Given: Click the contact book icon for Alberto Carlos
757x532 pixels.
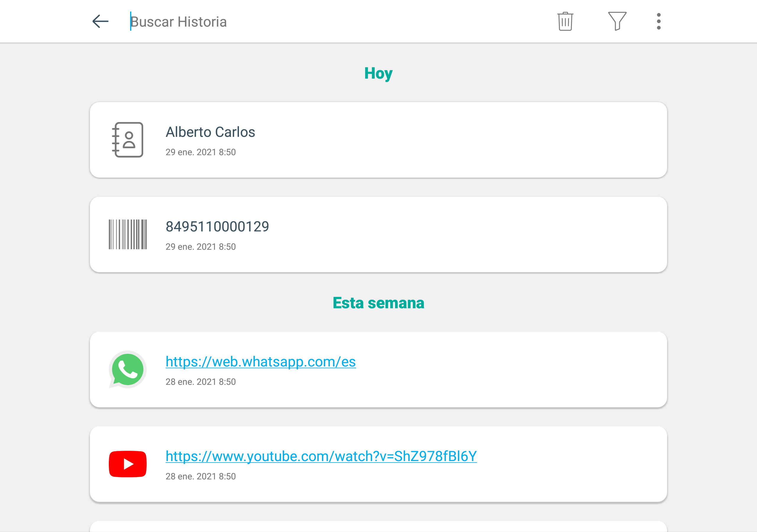Looking at the screenshot, I should (x=127, y=140).
